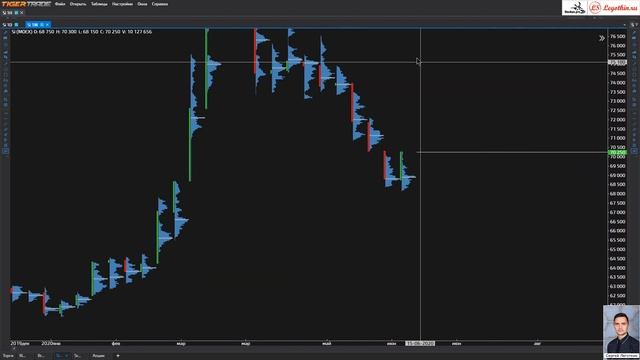Click the OHLC info line for Si
This screenshot has width=640, height=360.
pyautogui.click(x=82, y=32)
